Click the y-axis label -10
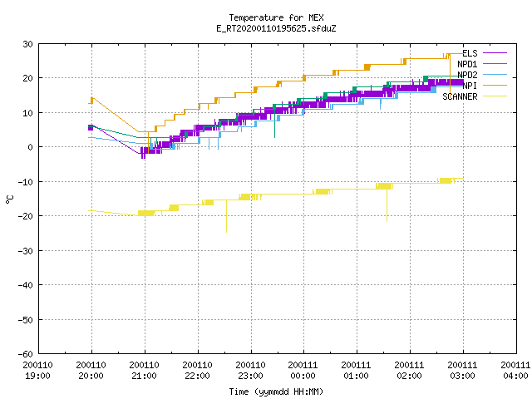 [26, 182]
